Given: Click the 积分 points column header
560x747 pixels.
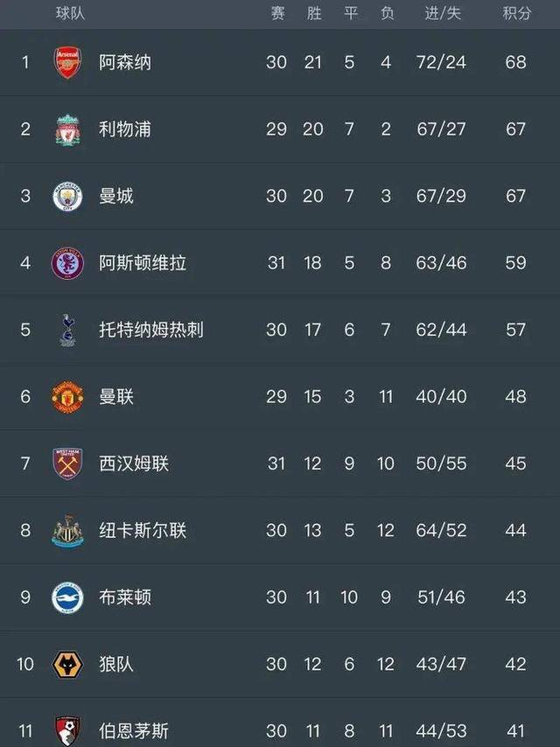Looking at the screenshot, I should (x=516, y=13).
